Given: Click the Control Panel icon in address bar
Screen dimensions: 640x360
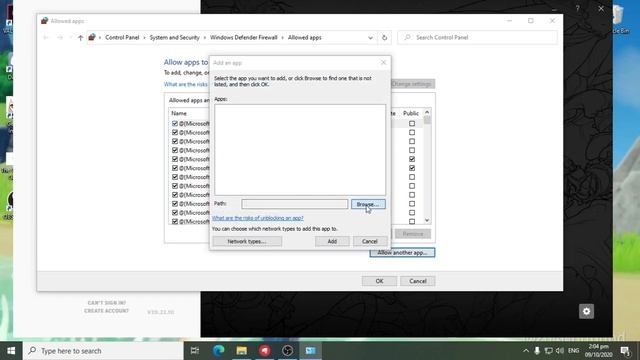Looking at the screenshot, I should pyautogui.click(x=92, y=37).
